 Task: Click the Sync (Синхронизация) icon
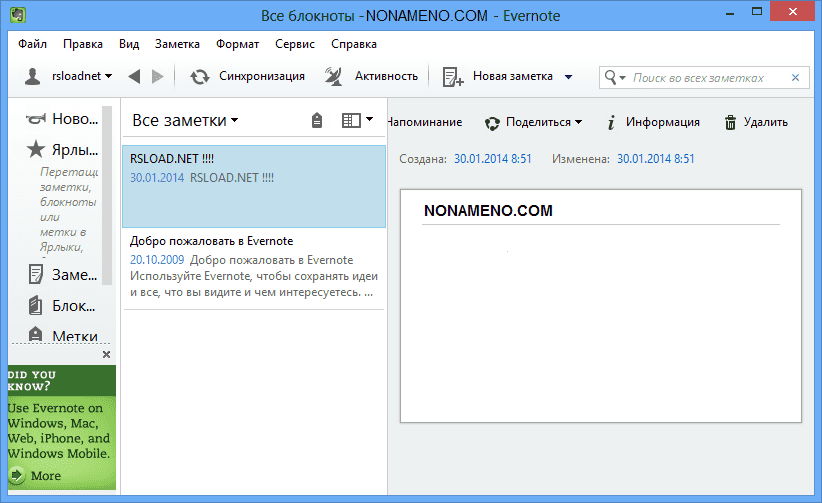point(200,77)
